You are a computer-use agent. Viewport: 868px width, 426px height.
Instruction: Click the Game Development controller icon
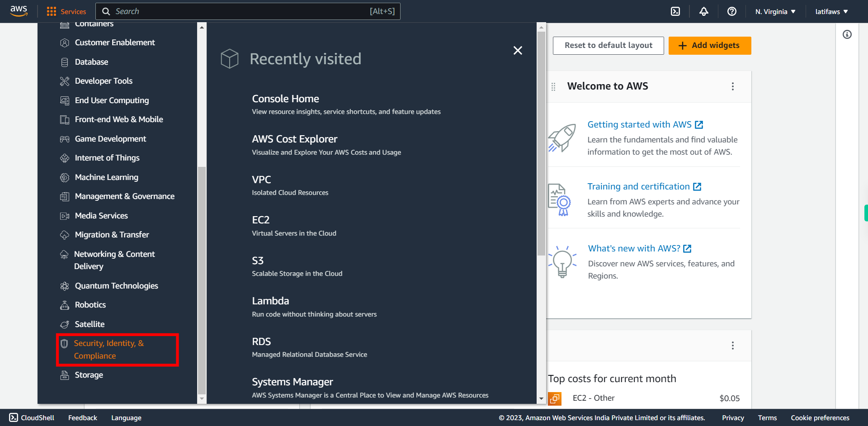point(65,139)
